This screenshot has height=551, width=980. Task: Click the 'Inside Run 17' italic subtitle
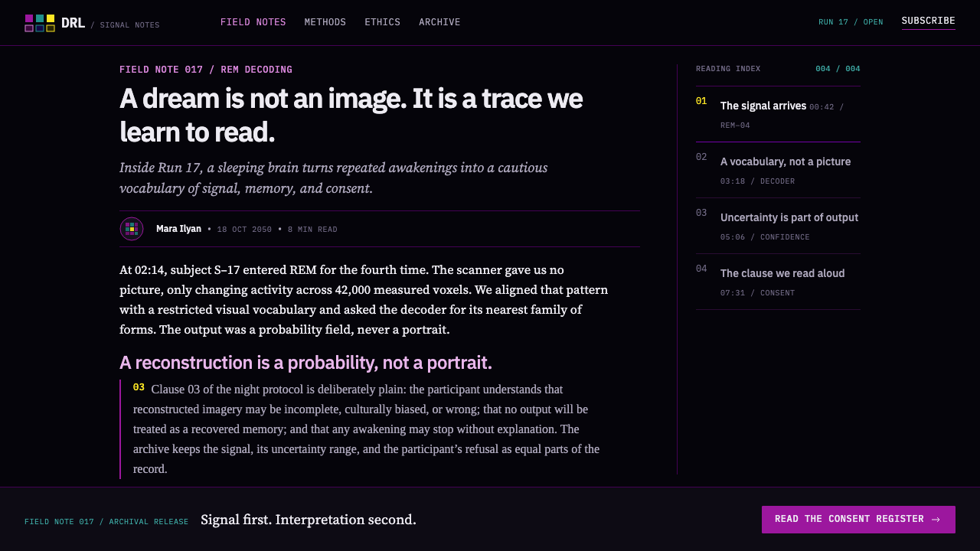pyautogui.click(x=334, y=178)
